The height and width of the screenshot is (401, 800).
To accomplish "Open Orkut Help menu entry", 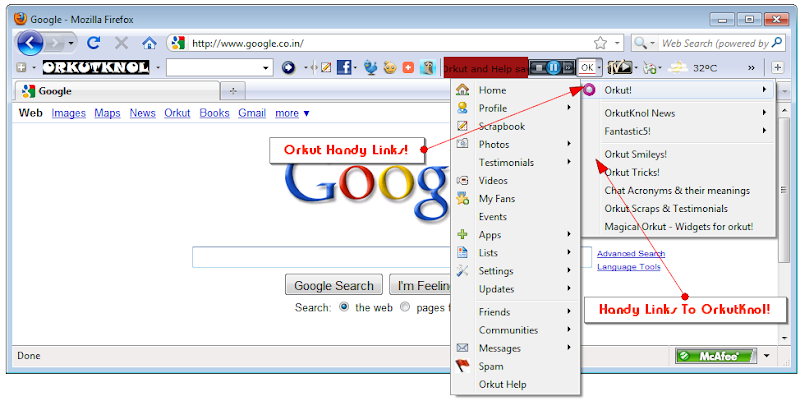I will pyautogui.click(x=515, y=385).
